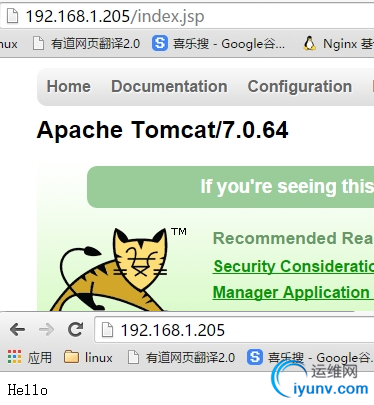
Task: Click the Tomcat cat logo image
Action: (x=113, y=269)
